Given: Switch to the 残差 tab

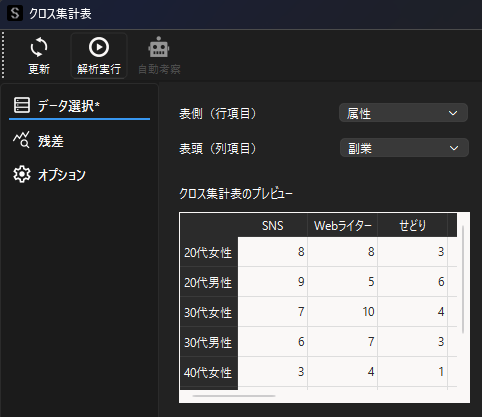Looking at the screenshot, I should click(x=79, y=141).
